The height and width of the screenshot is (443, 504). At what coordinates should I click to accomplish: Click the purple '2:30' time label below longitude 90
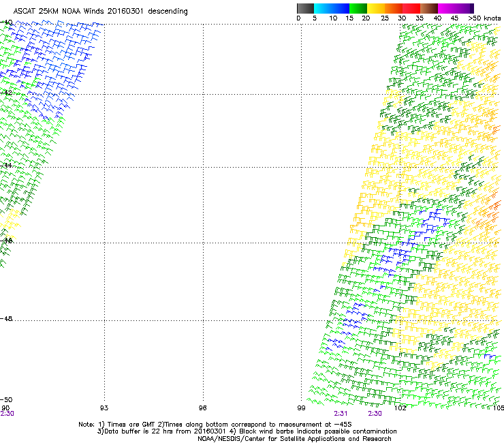coord(7,414)
